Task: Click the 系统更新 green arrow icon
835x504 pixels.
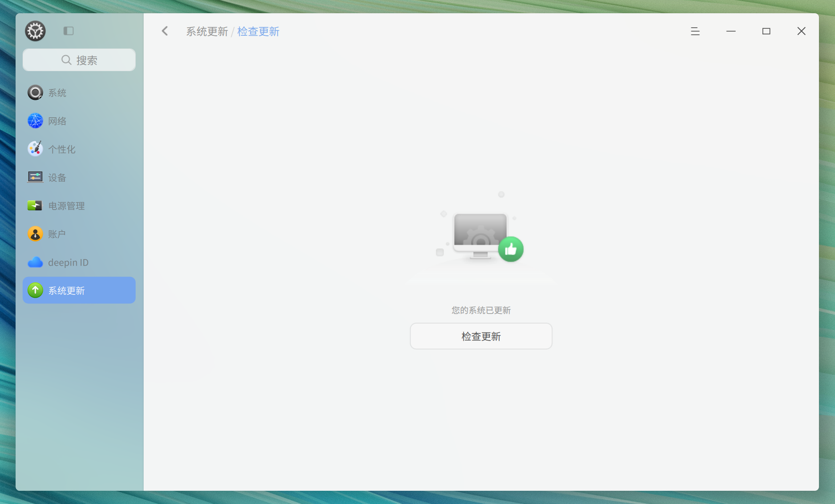Action: (x=35, y=290)
